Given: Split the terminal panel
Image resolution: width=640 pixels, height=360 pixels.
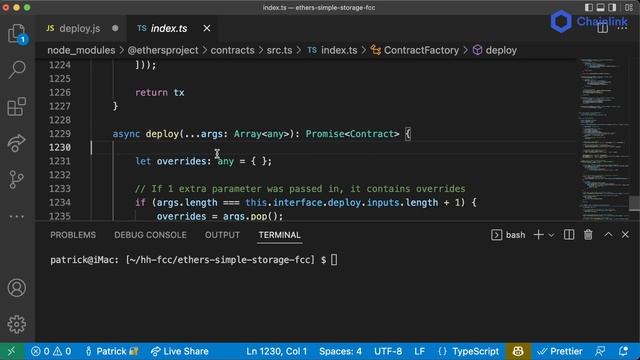Looking at the screenshot, I should [x=569, y=235].
